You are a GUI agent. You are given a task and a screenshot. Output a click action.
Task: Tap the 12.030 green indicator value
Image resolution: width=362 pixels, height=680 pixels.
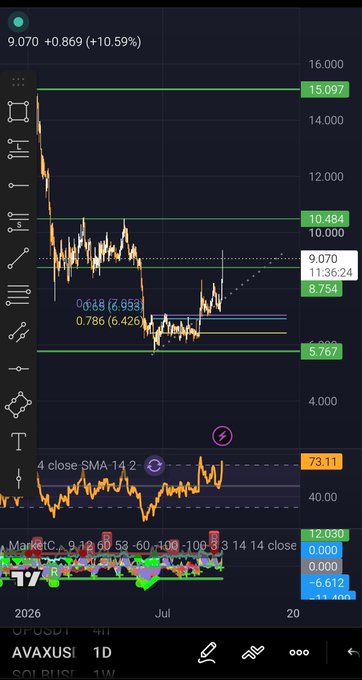(325, 535)
